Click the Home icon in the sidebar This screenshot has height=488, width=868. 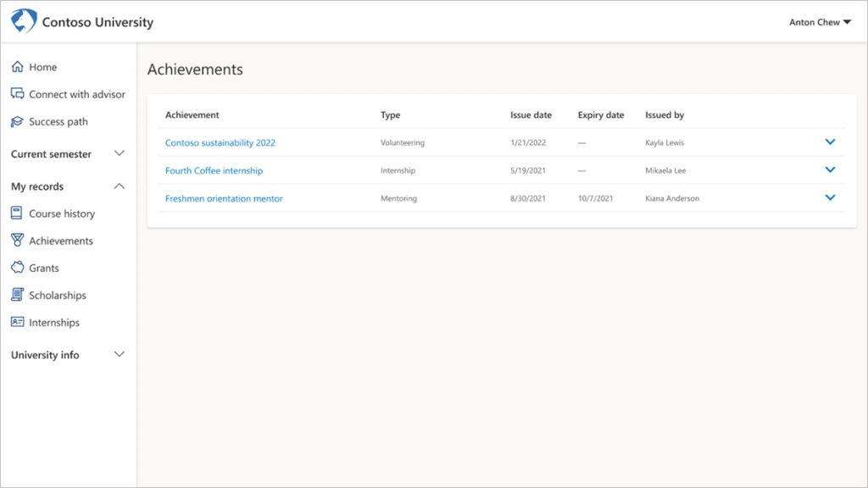click(18, 67)
